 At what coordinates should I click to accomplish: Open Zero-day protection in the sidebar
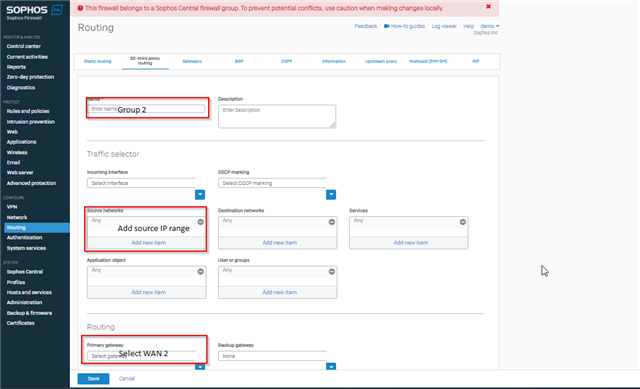(x=30, y=77)
